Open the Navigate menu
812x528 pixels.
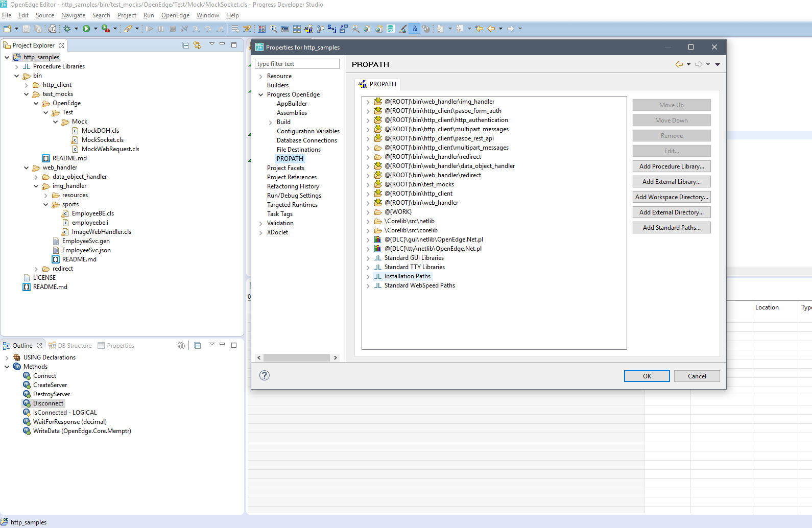[73, 15]
